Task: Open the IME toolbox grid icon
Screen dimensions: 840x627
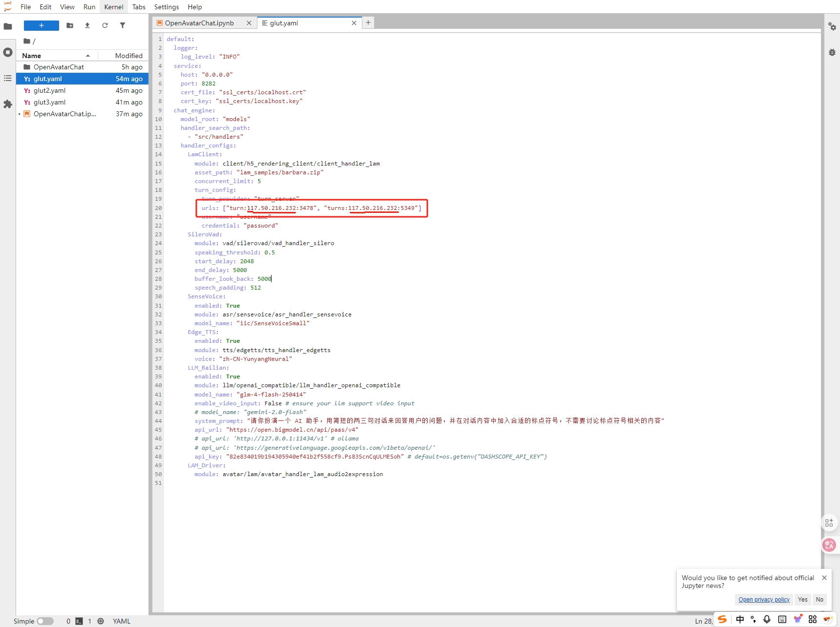Action: [813, 619]
